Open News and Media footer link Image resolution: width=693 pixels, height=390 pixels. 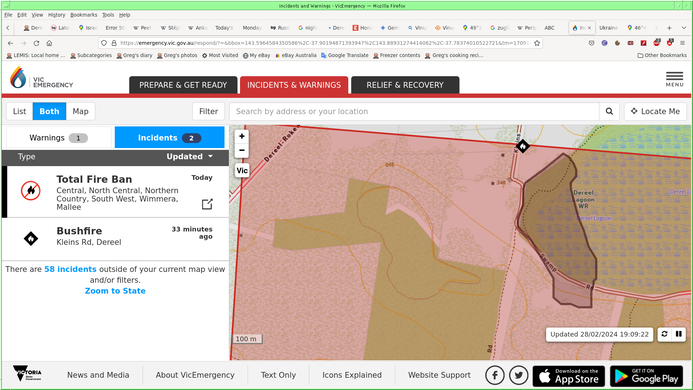click(x=98, y=375)
